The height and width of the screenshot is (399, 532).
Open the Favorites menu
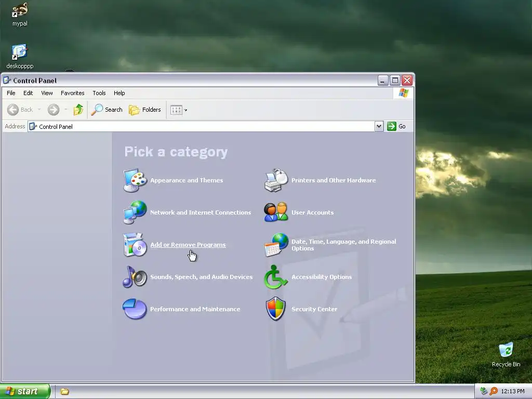73,93
